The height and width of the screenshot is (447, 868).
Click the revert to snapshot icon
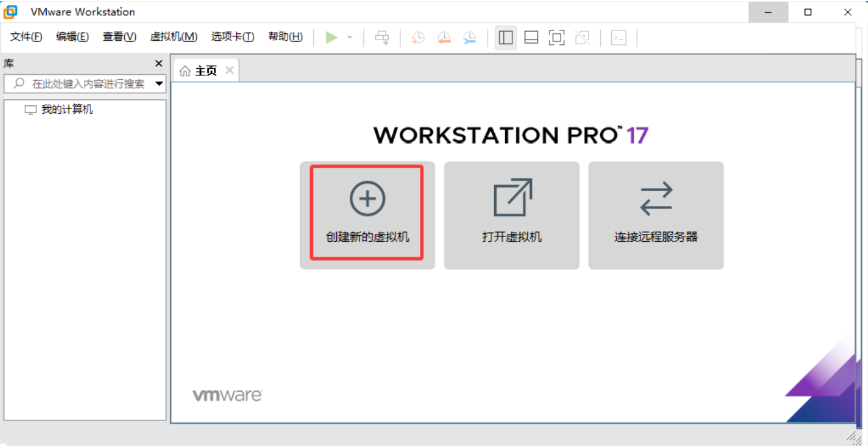444,38
